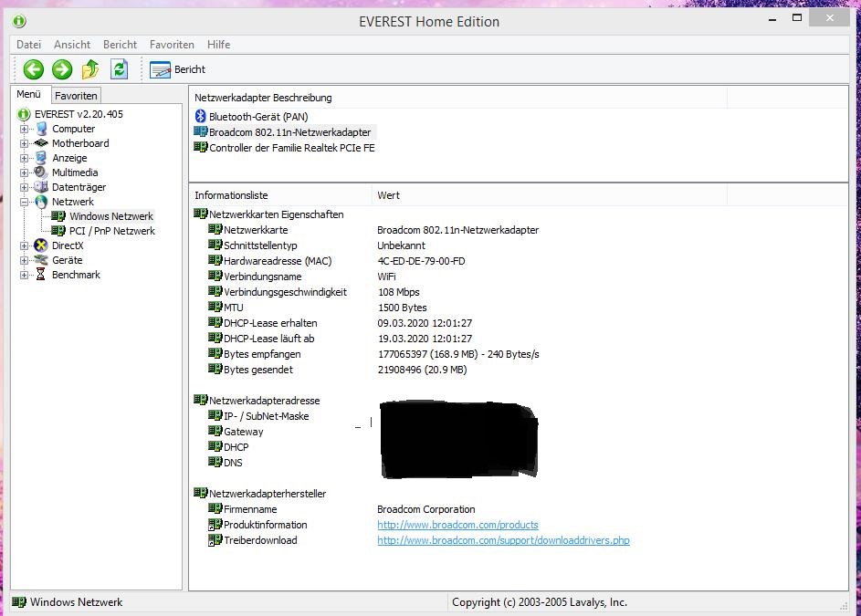Click the Datenträger disk icon
This screenshot has height=616, width=861.
pyautogui.click(x=41, y=187)
